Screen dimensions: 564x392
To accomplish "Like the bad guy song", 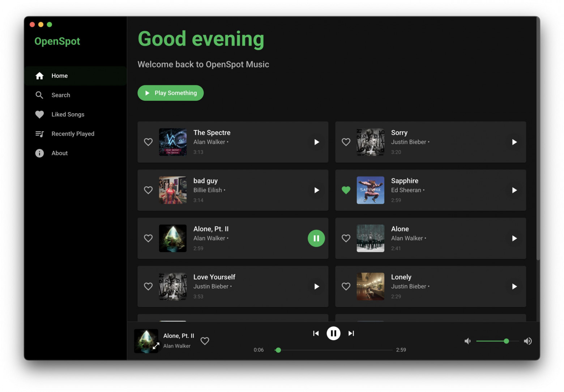I will tap(148, 190).
